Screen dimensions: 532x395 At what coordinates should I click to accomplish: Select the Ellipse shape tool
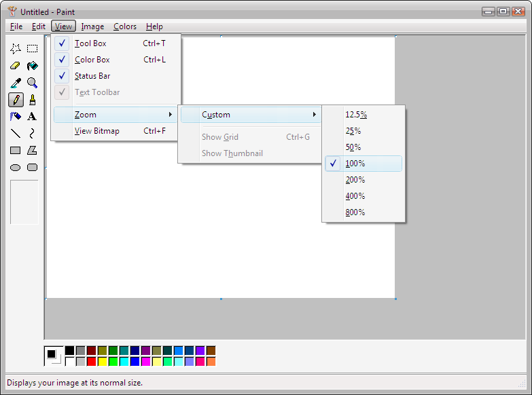(x=15, y=167)
